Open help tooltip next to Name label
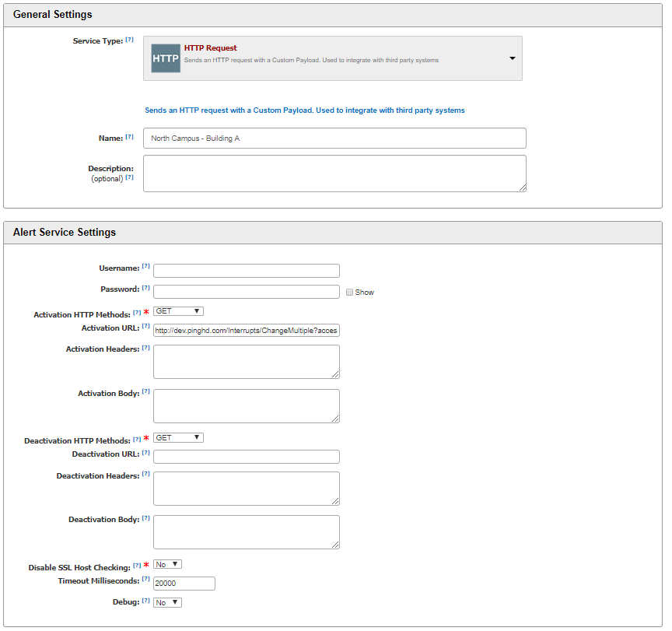This screenshot has width=672, height=631. tap(129, 137)
